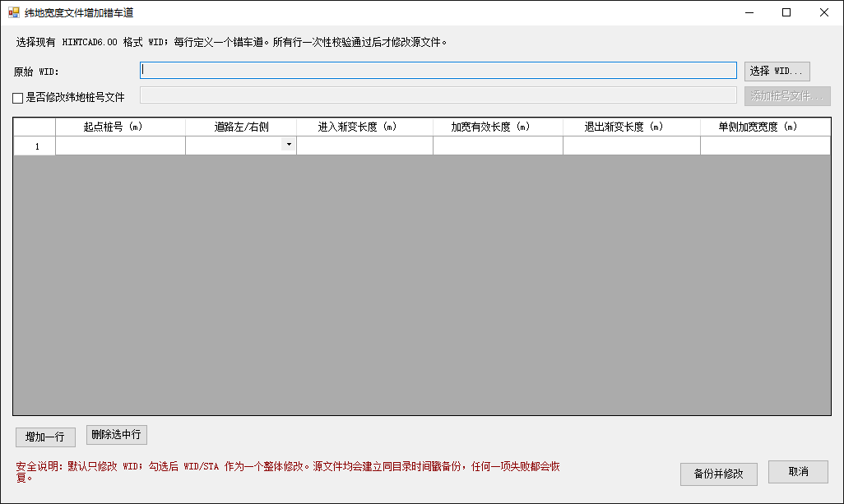Click the 退出渐变长度 (m) column header
This screenshot has height=504, width=844.
pos(632,127)
